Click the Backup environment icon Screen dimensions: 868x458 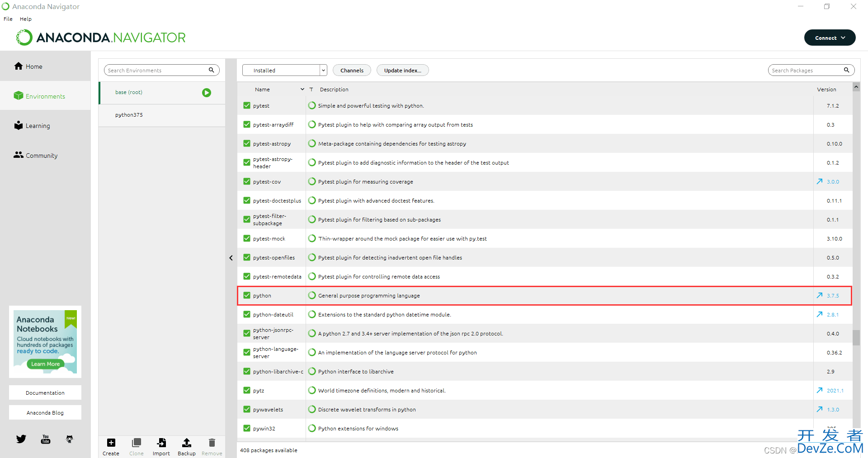click(187, 443)
